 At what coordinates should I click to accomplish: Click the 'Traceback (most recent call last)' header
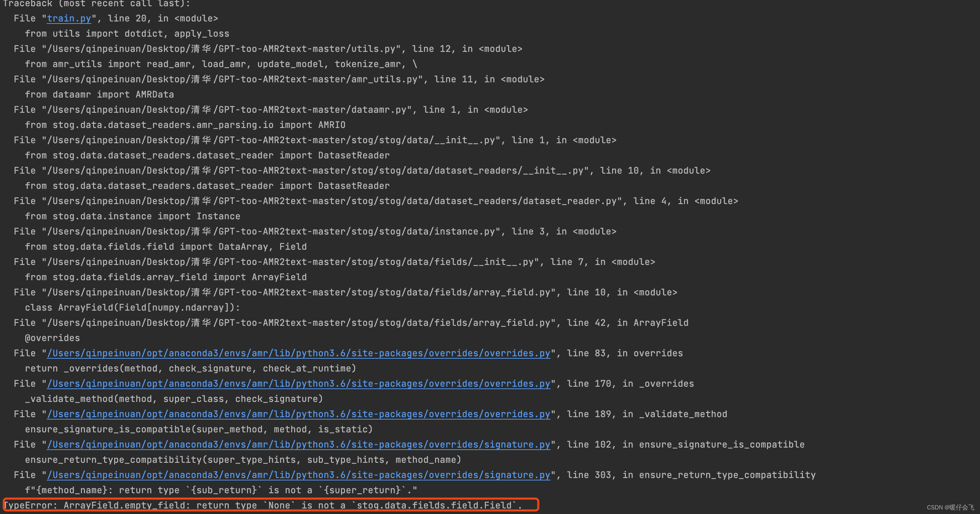[x=96, y=3]
